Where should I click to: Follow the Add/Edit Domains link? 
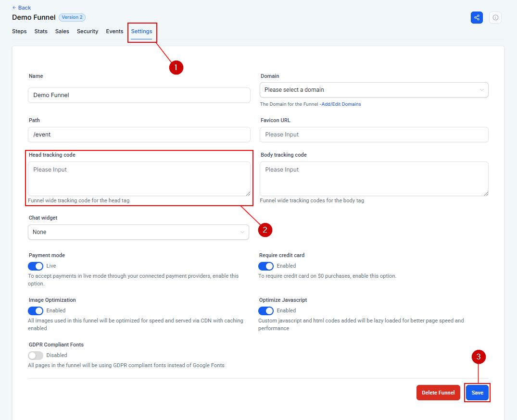[x=341, y=104]
